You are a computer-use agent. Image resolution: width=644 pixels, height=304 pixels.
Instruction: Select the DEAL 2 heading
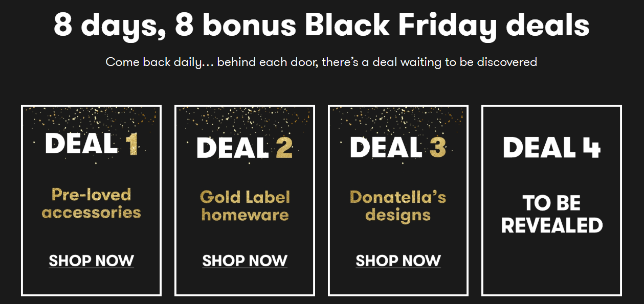pos(245,147)
